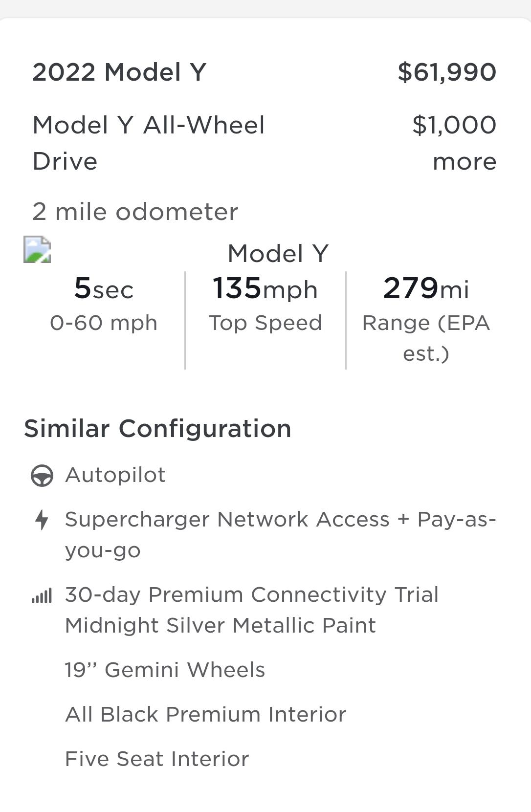
Task: Click the $1,000 more price difference
Action: tap(455, 143)
